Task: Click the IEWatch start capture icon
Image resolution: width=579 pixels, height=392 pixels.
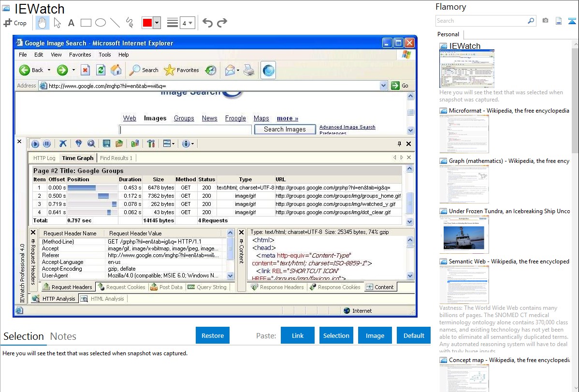Action: point(35,144)
